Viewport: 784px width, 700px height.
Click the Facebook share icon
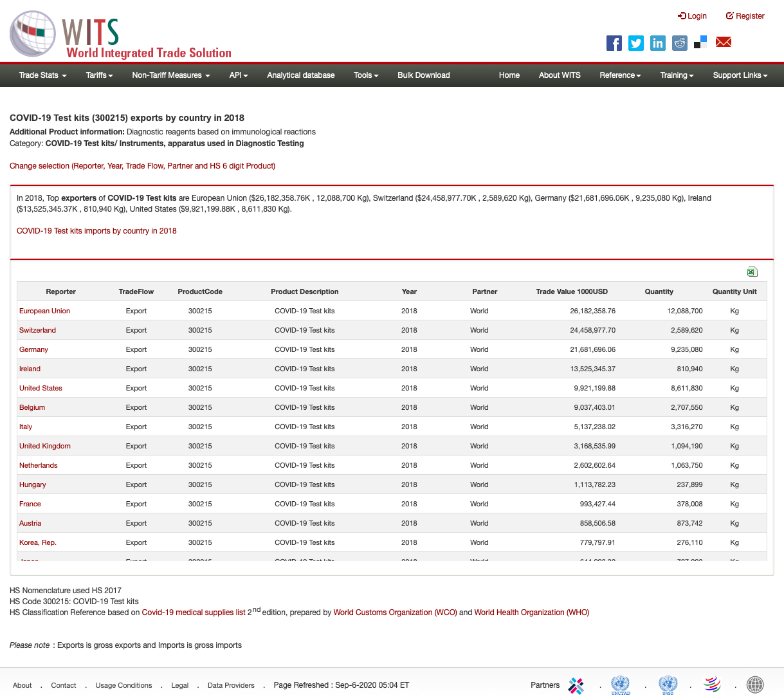[x=614, y=43]
